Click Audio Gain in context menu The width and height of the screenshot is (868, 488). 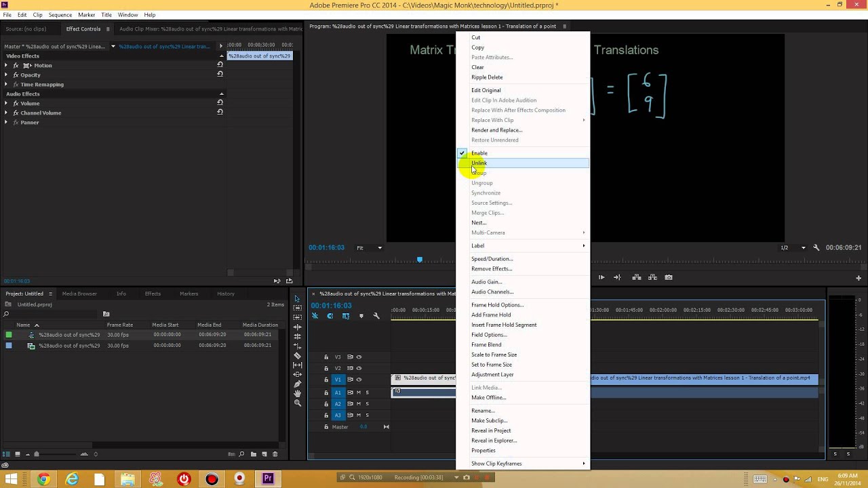(523, 282)
